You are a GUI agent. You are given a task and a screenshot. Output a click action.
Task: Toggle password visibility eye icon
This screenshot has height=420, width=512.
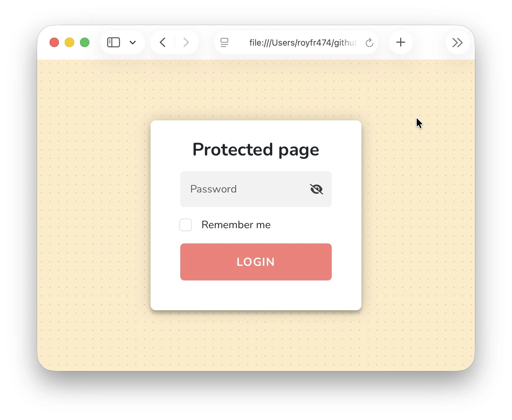316,189
